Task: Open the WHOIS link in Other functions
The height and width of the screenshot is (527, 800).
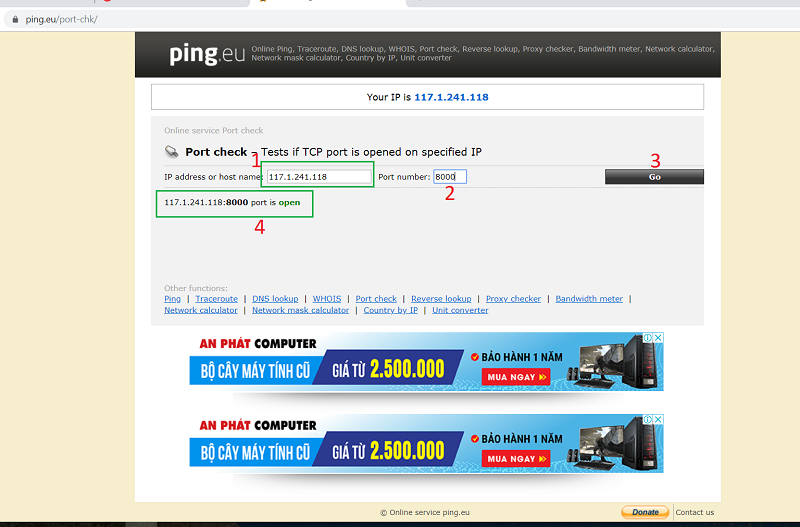Action: click(x=326, y=299)
